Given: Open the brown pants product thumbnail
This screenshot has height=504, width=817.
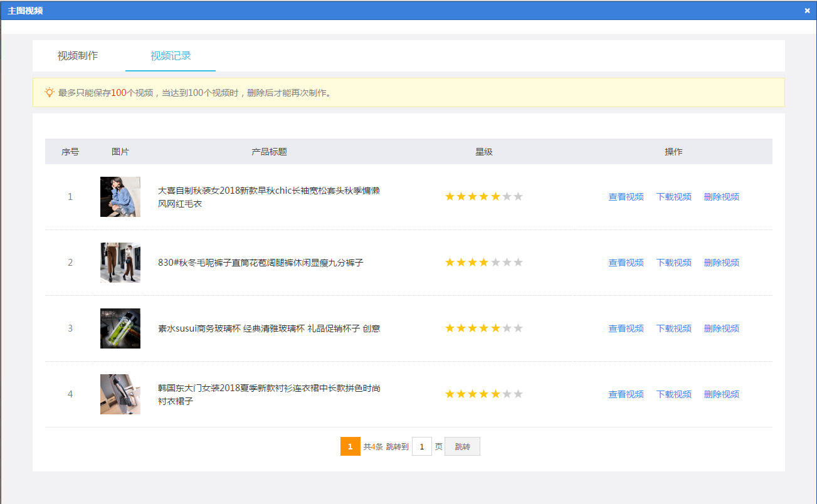Looking at the screenshot, I should [120, 263].
